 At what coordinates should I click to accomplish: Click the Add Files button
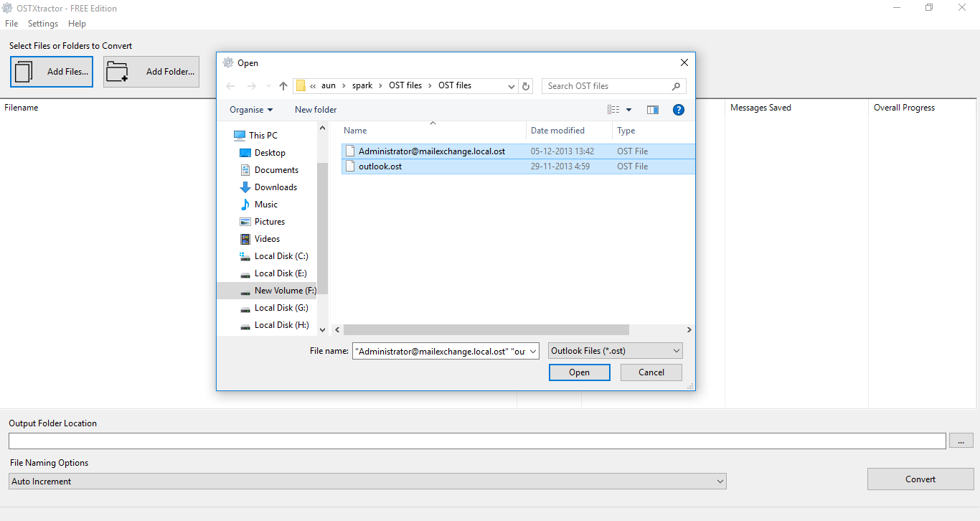click(x=52, y=72)
